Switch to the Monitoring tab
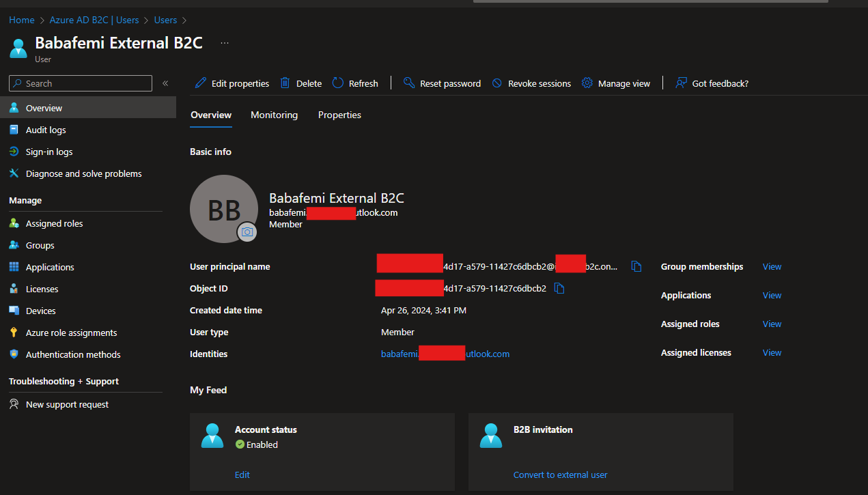The width and height of the screenshot is (868, 495). tap(274, 115)
